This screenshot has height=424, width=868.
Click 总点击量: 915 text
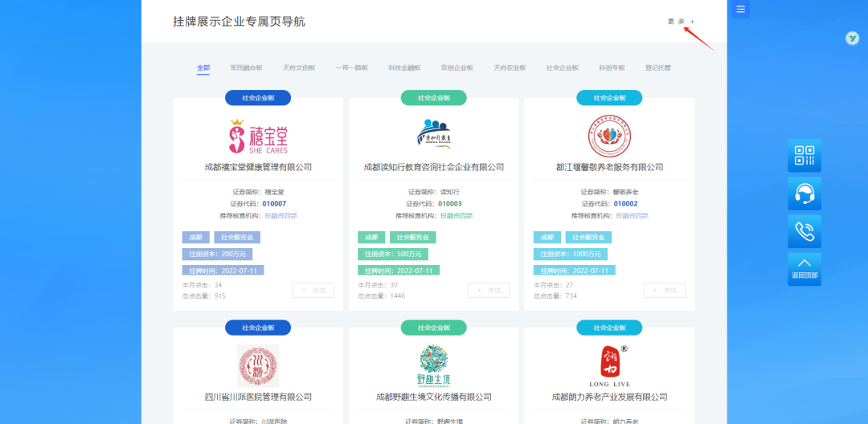point(203,296)
